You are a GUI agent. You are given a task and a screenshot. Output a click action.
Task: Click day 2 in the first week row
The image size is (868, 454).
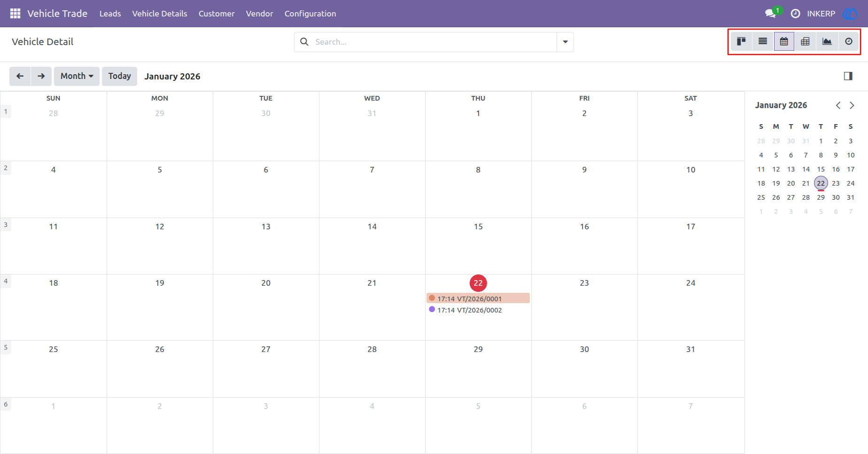(x=584, y=113)
